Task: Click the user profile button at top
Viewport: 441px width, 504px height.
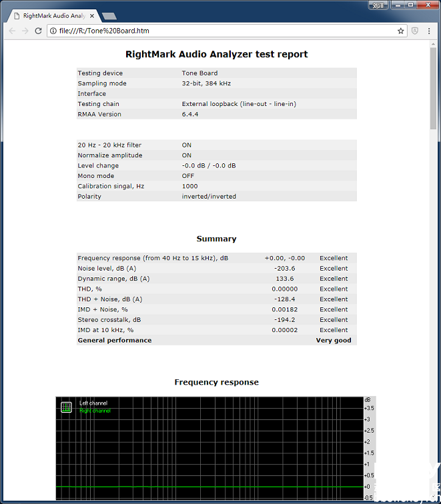Action: tap(378, 5)
